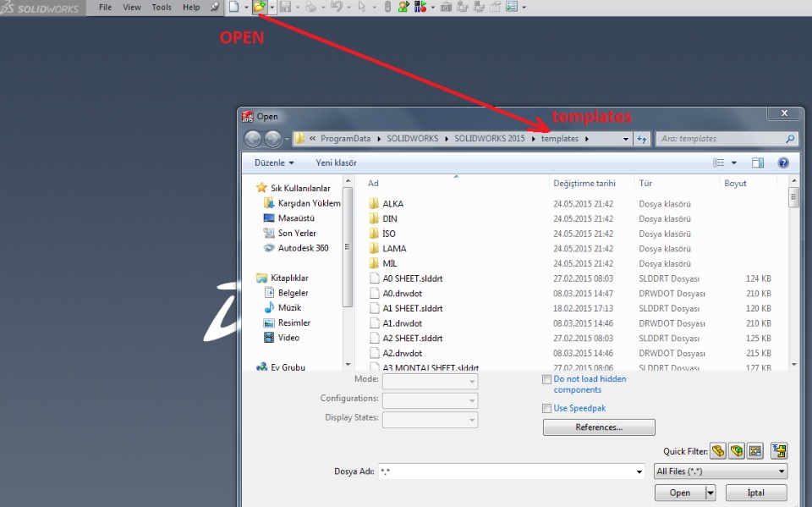Go back using the dialog's Back arrow

click(253, 139)
